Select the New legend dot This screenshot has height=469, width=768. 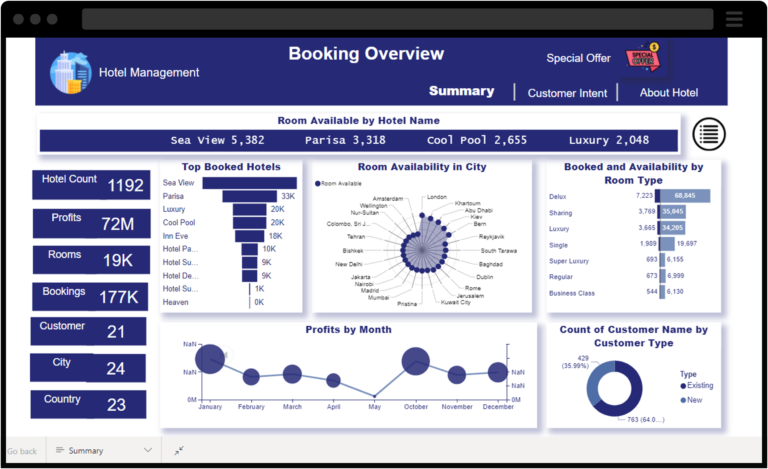coord(683,400)
